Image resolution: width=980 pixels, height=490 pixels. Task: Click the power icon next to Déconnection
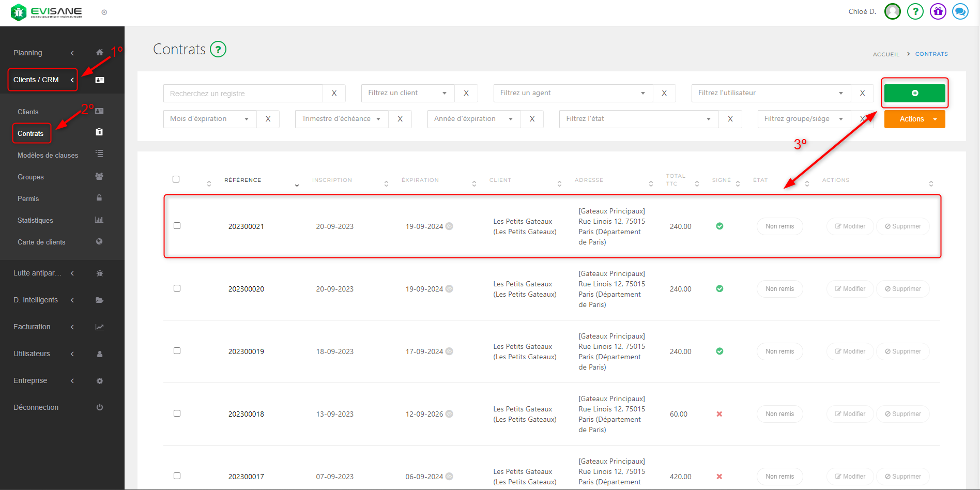point(100,407)
